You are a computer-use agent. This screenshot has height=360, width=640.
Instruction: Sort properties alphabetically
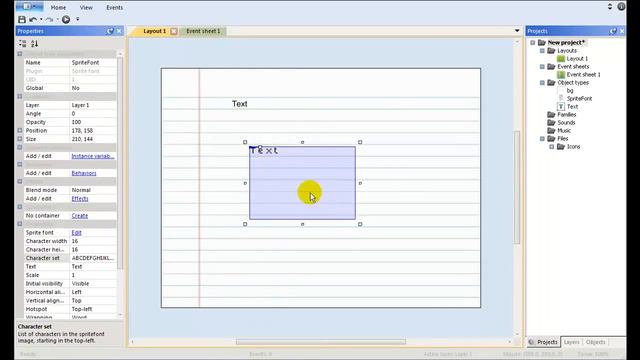coord(35,43)
